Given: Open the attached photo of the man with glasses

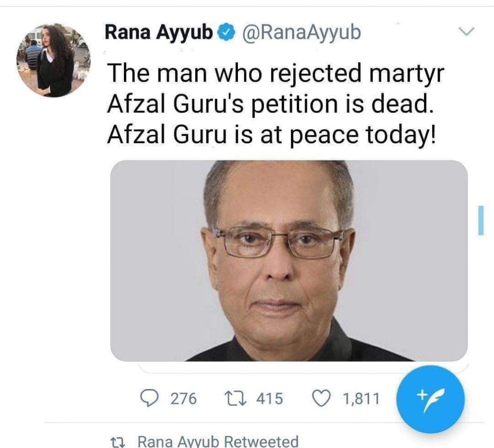Looking at the screenshot, I should tap(289, 261).
